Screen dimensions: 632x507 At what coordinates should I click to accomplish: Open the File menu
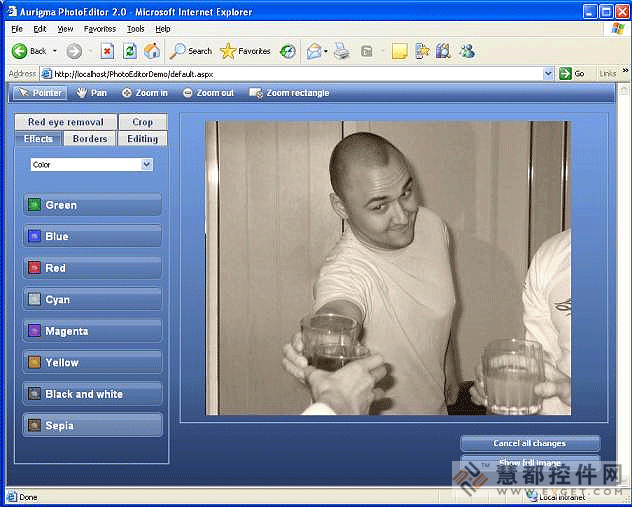click(x=17, y=29)
